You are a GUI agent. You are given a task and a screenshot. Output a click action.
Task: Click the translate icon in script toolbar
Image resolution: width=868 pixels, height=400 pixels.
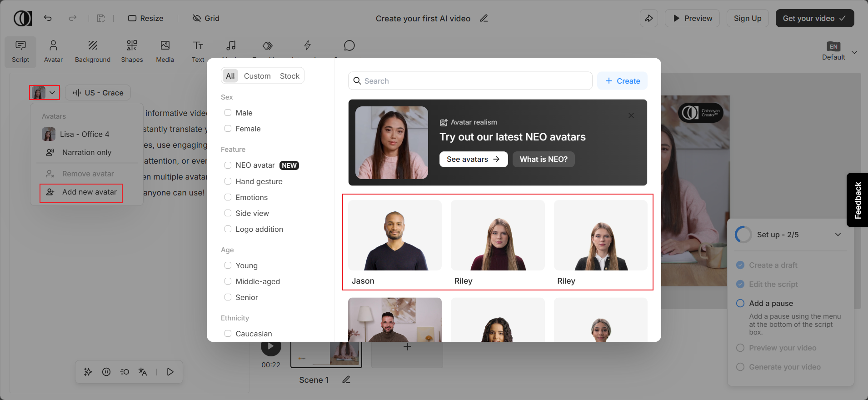[x=143, y=372]
